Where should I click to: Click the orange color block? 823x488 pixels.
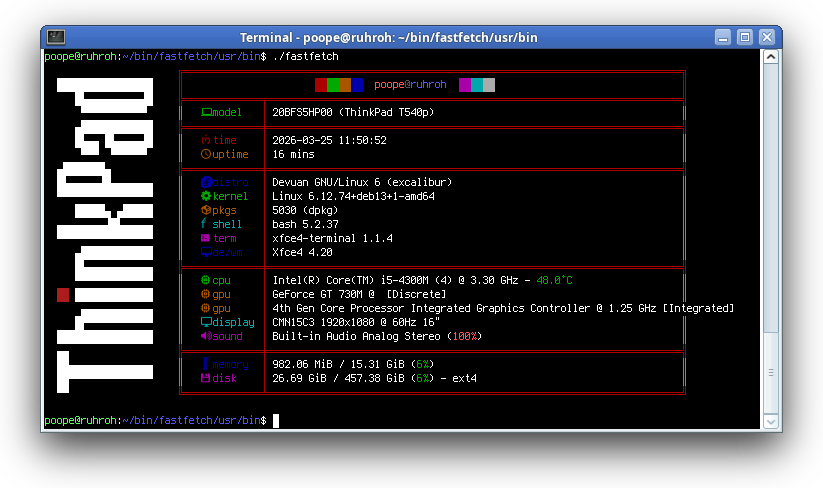(x=345, y=85)
